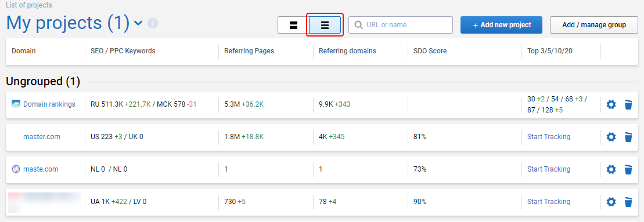Open the maste.com project link
Viewport: 644px width, 222px height.
40,169
